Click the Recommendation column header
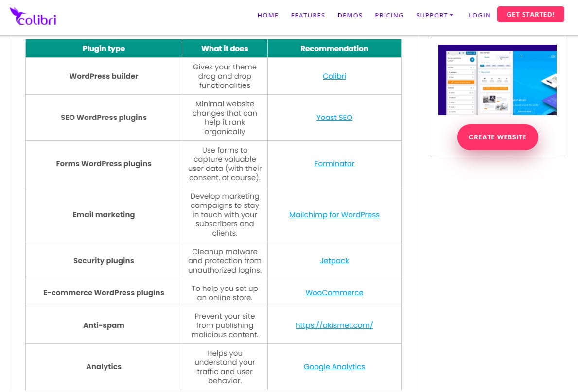This screenshot has height=392, width=578. click(334, 48)
